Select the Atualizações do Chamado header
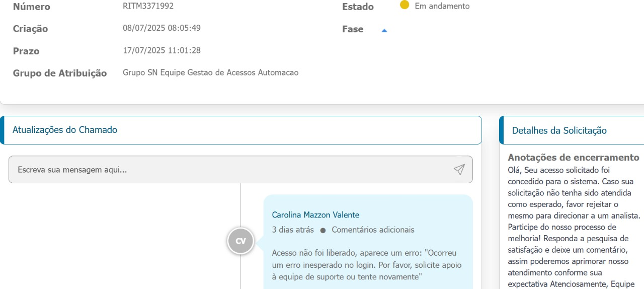This screenshot has height=289, width=644. coord(240,130)
